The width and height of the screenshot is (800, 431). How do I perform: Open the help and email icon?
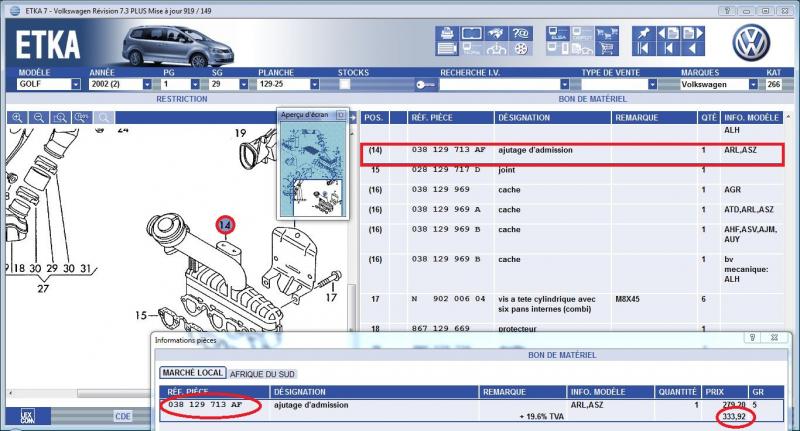click(x=520, y=34)
